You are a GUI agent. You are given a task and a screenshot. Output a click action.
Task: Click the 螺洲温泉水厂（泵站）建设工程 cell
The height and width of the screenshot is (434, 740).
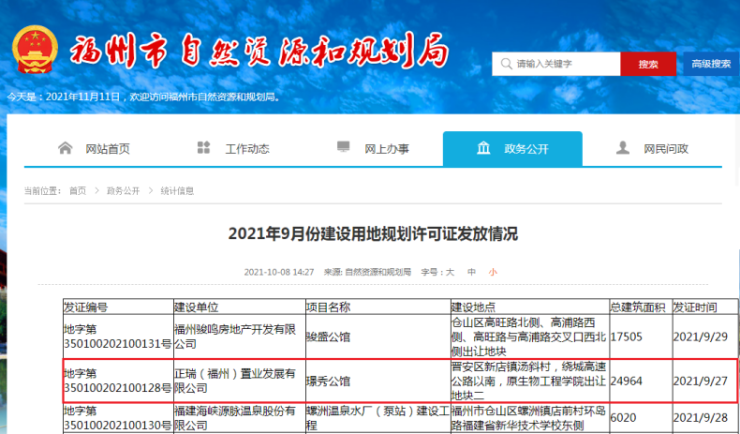(378, 418)
